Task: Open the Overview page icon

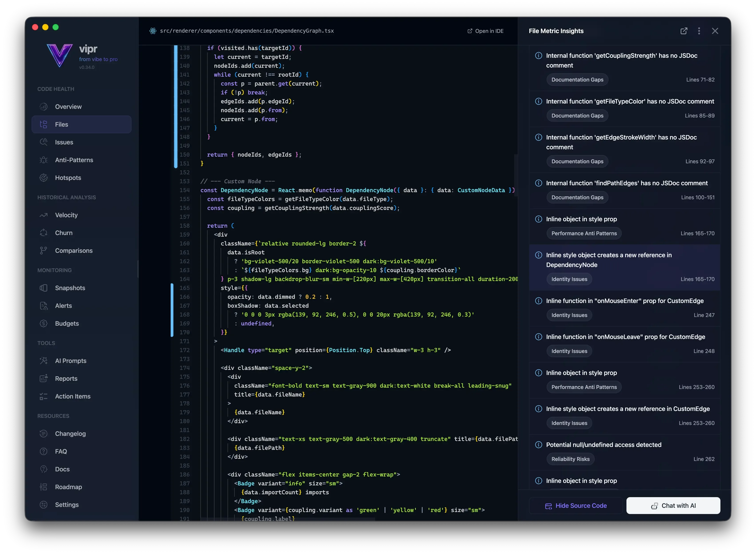Action: 44,107
